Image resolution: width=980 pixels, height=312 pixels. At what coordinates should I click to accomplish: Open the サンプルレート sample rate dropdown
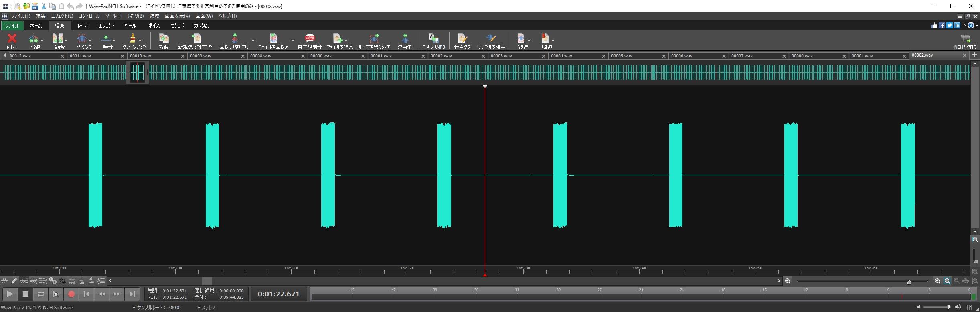tap(157, 308)
